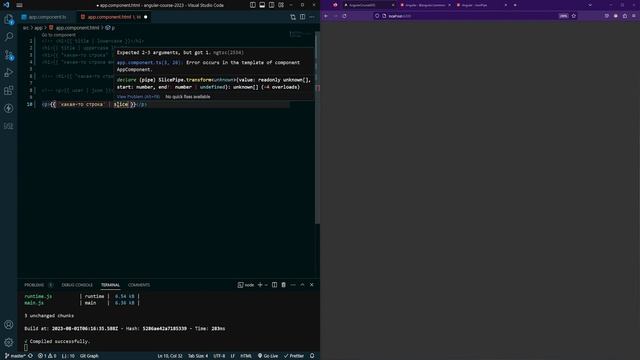This screenshot has width=640, height=360.
Task: Maximize the panel with the chevron
Action: click(x=302, y=285)
